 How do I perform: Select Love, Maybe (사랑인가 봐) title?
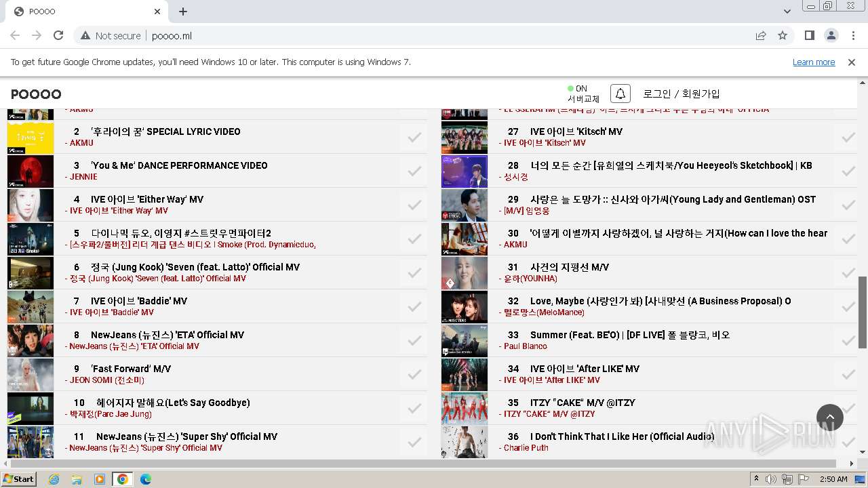(x=660, y=301)
